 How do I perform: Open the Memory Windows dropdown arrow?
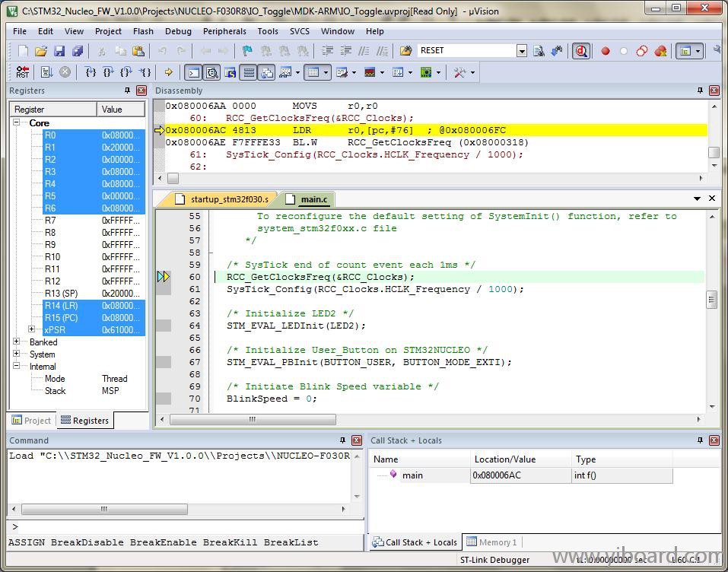(x=326, y=73)
